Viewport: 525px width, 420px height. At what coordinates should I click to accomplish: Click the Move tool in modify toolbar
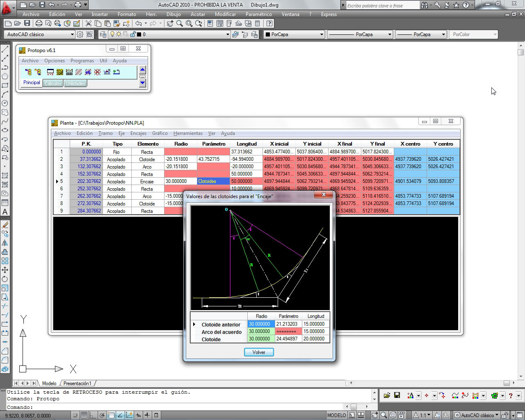(x=5, y=270)
